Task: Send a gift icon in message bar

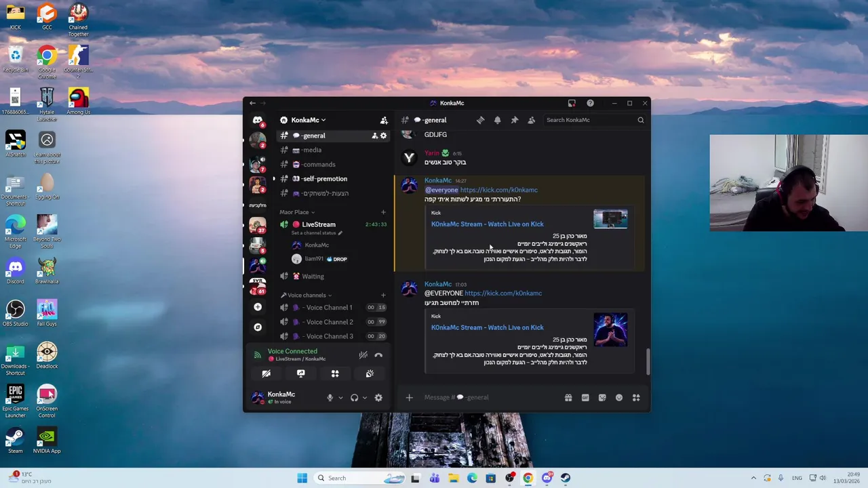Action: [568, 398]
